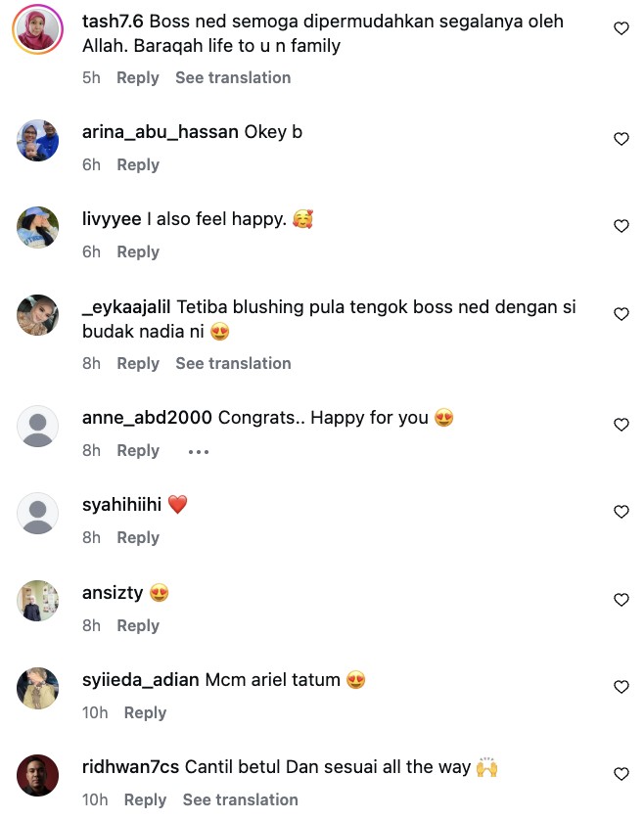Visit the arina_abu_hassan username link

[161, 132]
